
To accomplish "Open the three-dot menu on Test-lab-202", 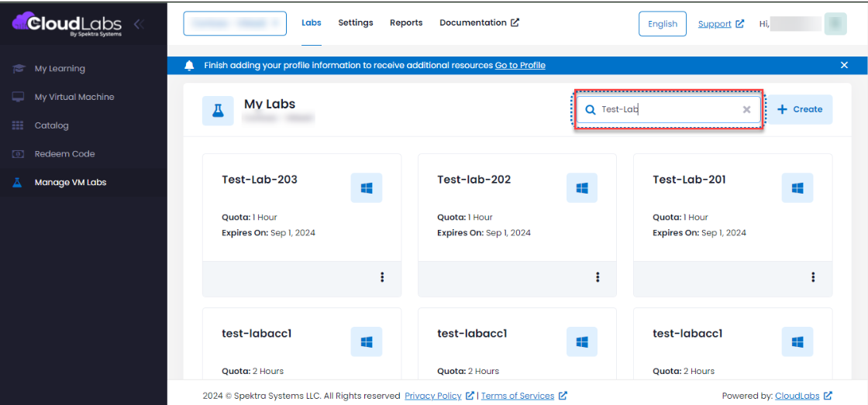I will point(598,277).
